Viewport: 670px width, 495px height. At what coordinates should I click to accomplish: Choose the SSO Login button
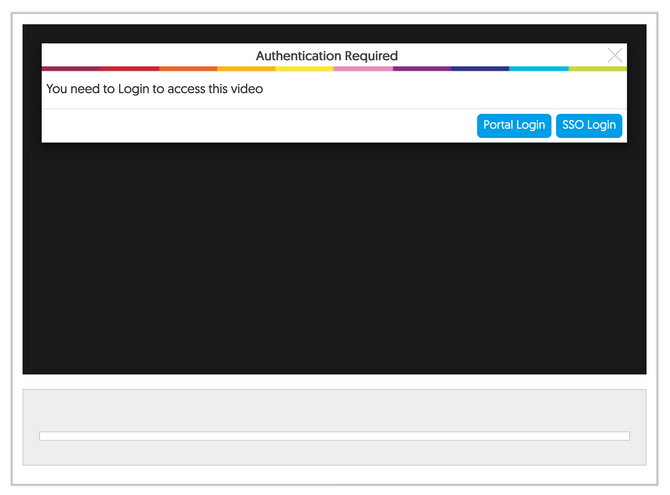pos(589,125)
